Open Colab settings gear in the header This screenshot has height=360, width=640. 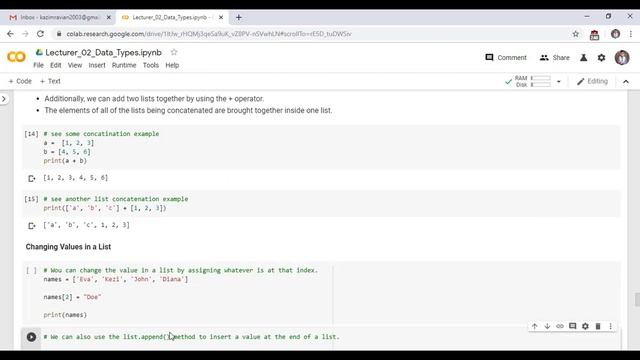(602, 58)
